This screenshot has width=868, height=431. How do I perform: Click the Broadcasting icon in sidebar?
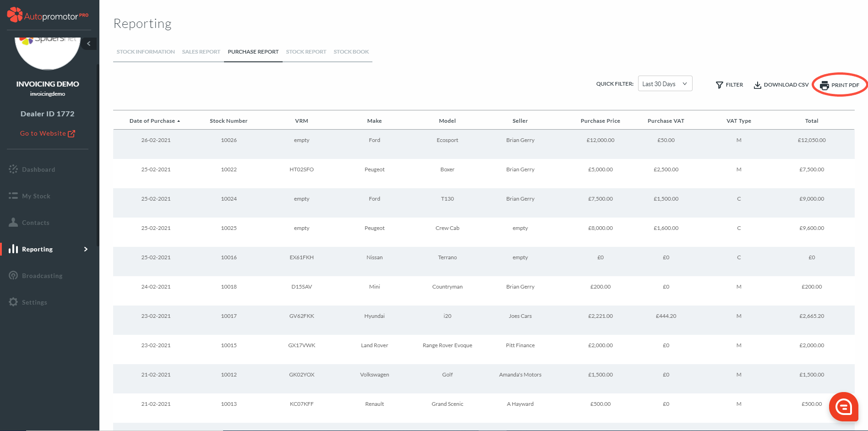[x=13, y=276]
